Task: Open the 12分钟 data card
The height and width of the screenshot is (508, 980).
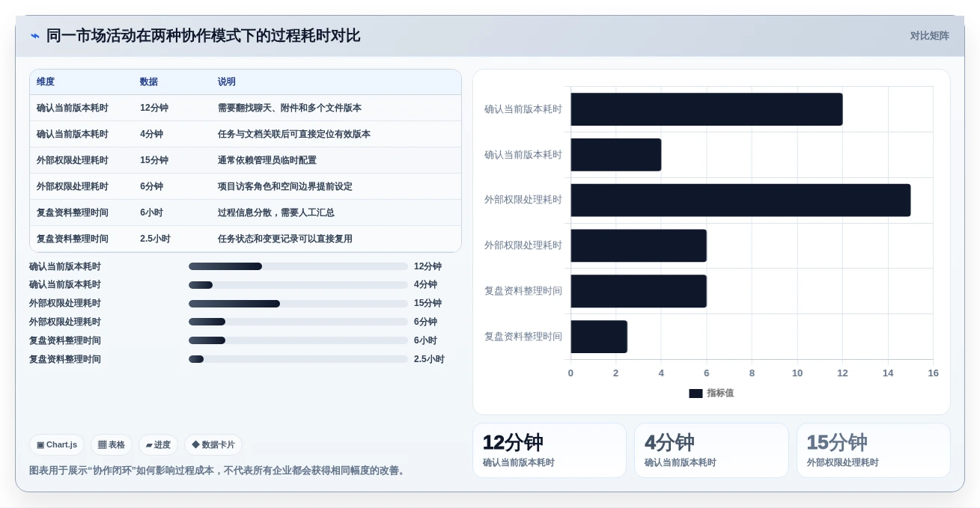Action: (550, 450)
